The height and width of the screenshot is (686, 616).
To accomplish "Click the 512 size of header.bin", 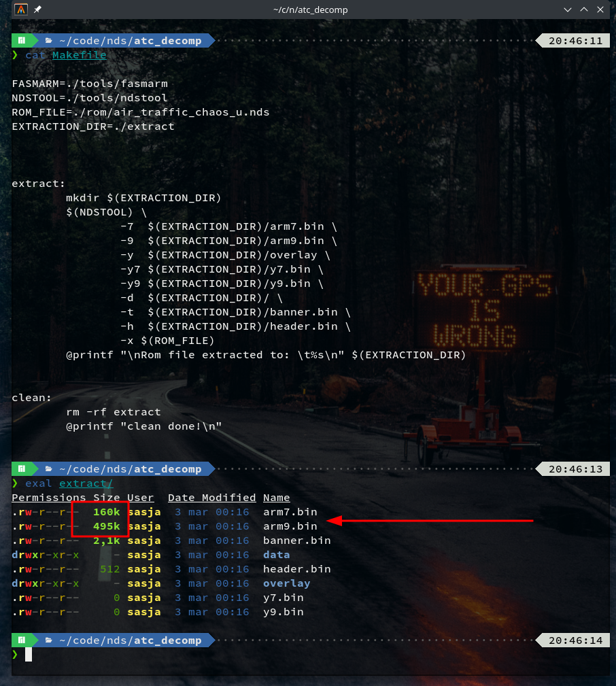I will coord(110,569).
